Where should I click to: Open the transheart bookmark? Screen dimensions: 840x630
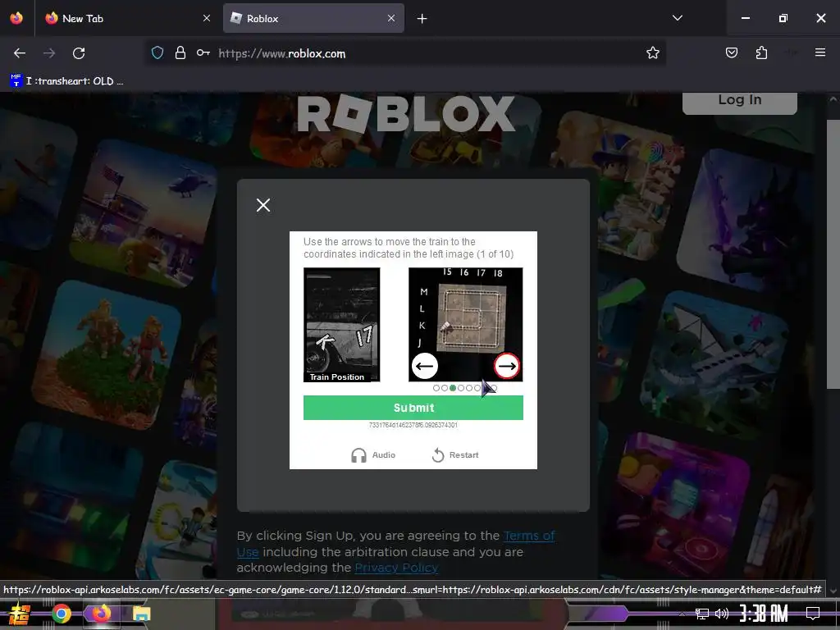click(67, 81)
